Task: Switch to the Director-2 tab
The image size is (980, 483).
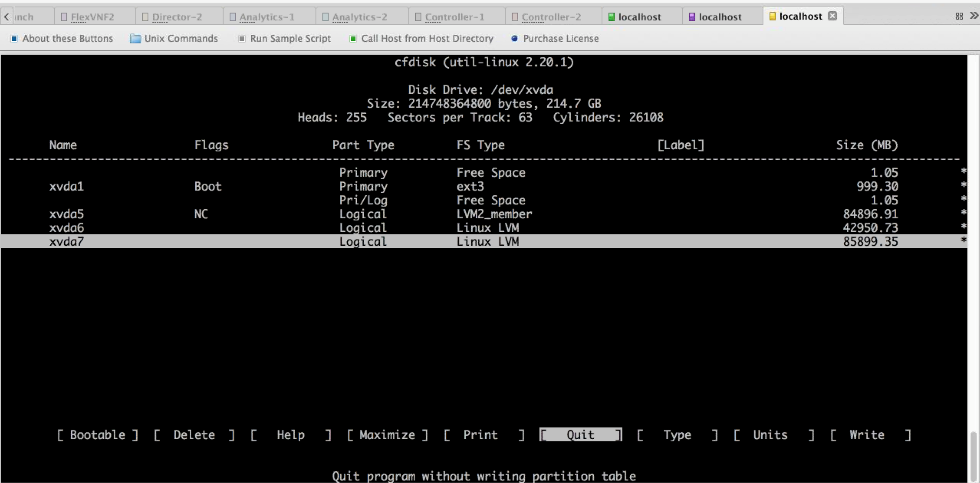Action: (x=177, y=17)
